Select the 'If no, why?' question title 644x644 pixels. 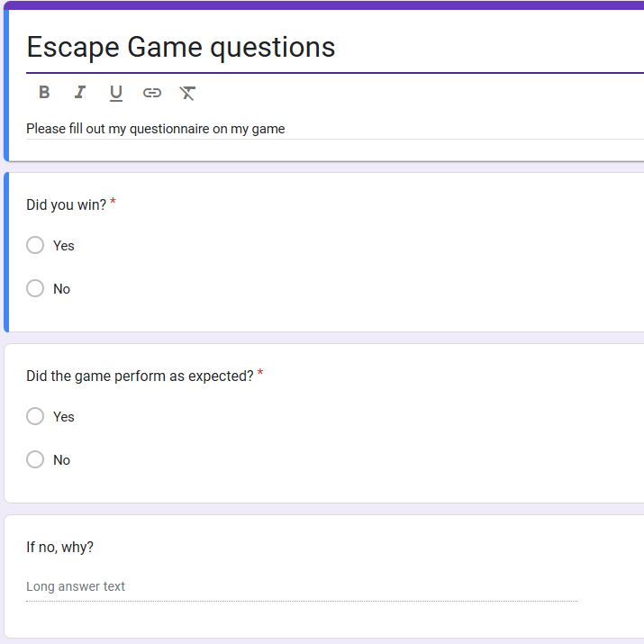[x=59, y=547]
